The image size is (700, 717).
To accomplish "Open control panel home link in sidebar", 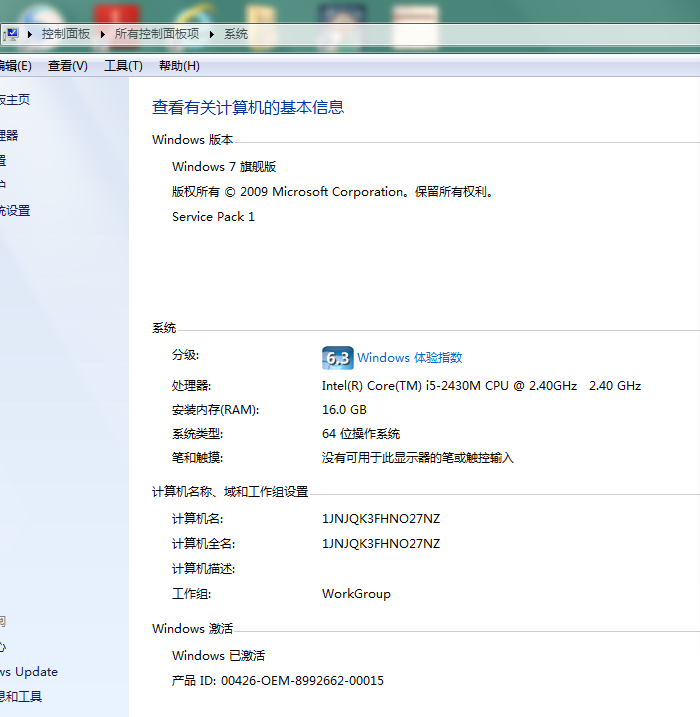I will click(x=15, y=99).
